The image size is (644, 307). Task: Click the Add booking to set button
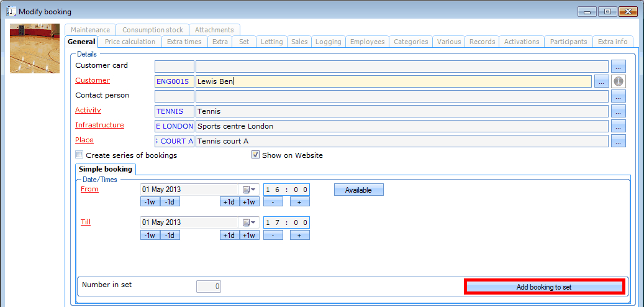544,287
